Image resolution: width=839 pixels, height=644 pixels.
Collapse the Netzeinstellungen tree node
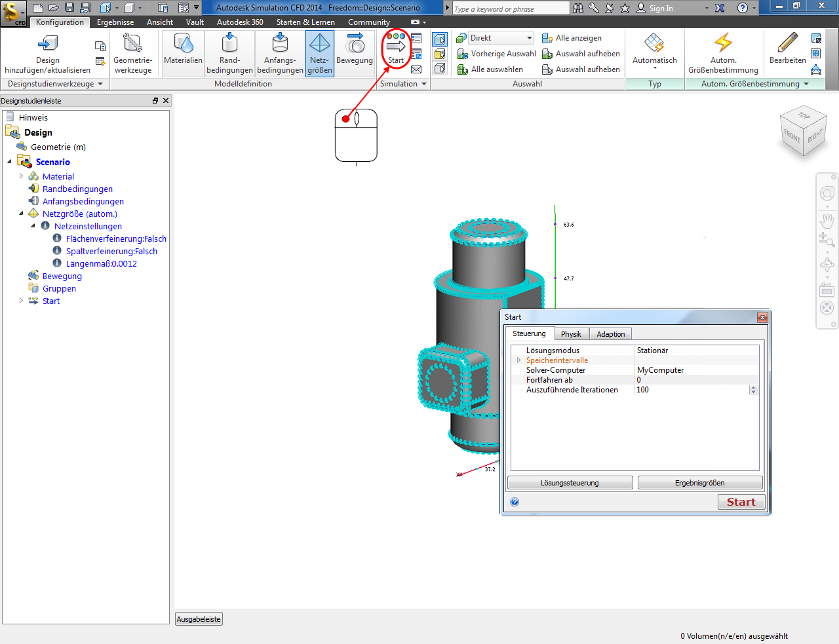tap(33, 226)
